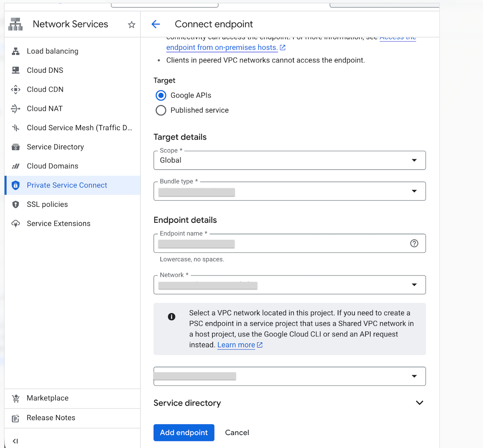Expand the Service directory section
The width and height of the screenshot is (483, 448).
[x=420, y=403]
